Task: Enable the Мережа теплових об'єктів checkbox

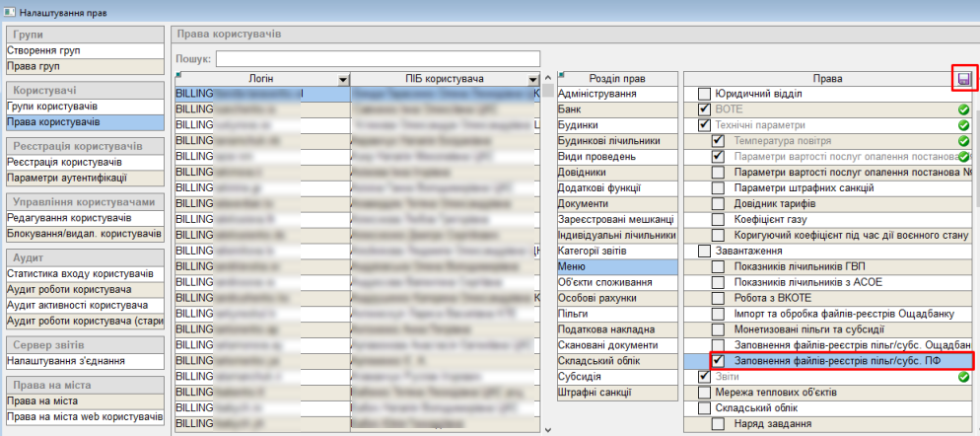Action: (x=704, y=393)
